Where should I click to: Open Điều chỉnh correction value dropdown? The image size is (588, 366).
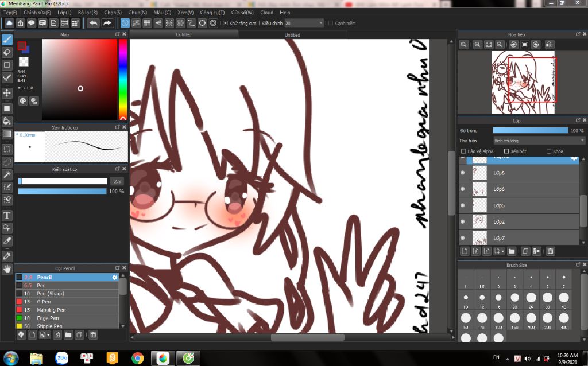pos(304,23)
